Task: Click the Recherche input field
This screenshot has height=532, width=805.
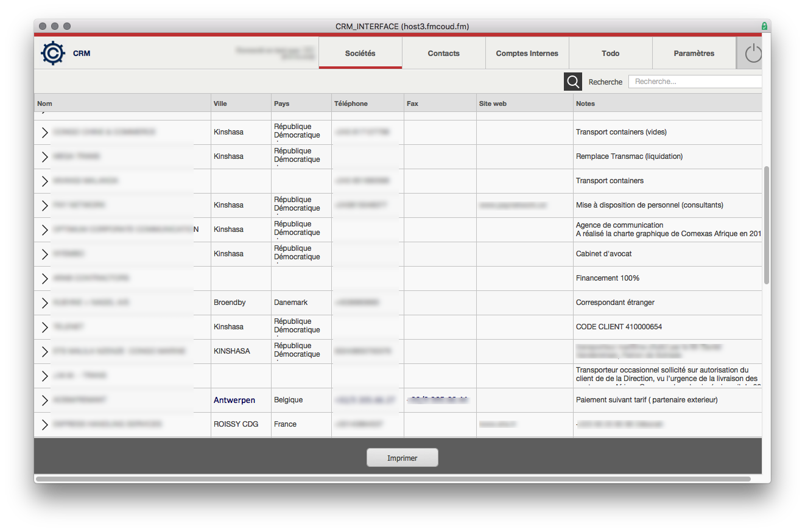Action: [x=695, y=82]
